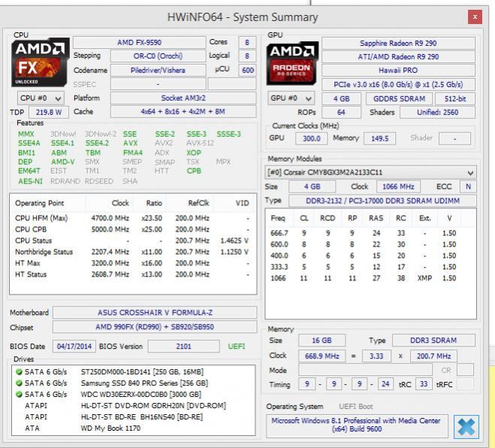Close the HWiNFO64 System Summary window
The width and height of the screenshot is (495, 448).
[475, 17]
